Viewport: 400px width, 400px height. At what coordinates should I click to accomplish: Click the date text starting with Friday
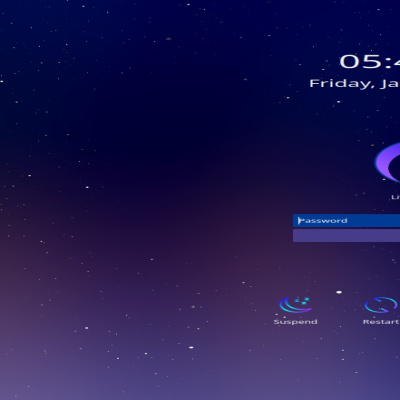point(355,83)
